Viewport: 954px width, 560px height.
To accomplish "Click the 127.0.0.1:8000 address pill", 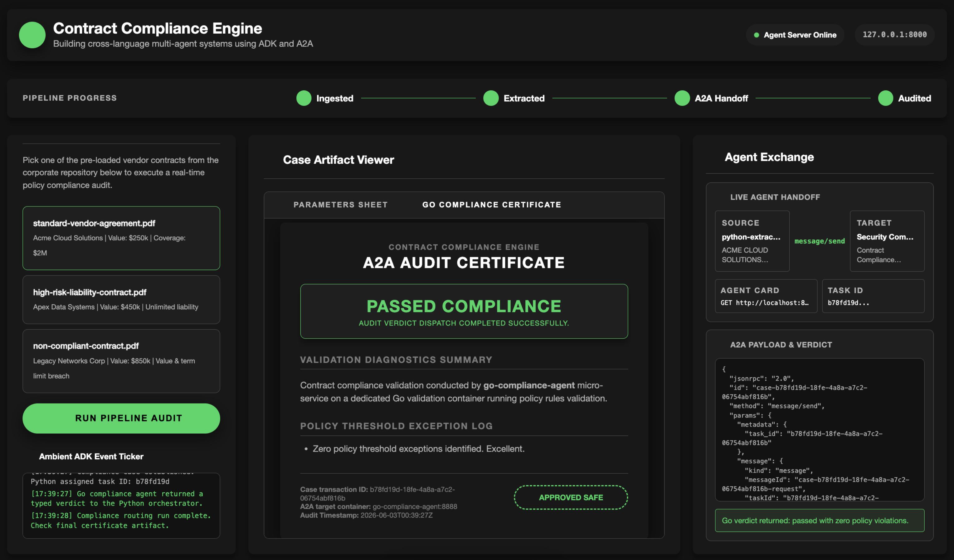I will click(894, 35).
